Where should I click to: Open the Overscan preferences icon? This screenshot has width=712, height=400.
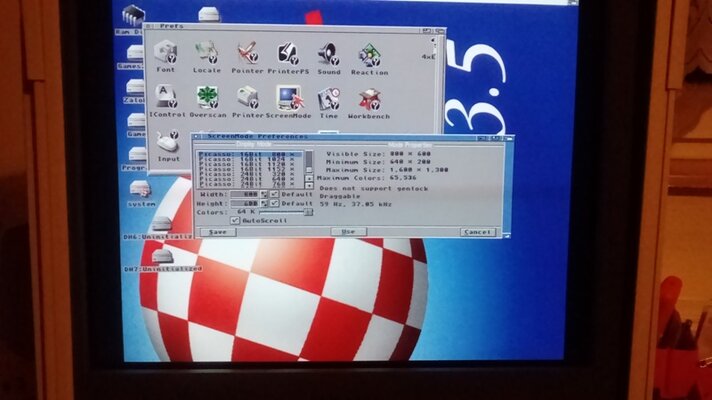tap(207, 98)
